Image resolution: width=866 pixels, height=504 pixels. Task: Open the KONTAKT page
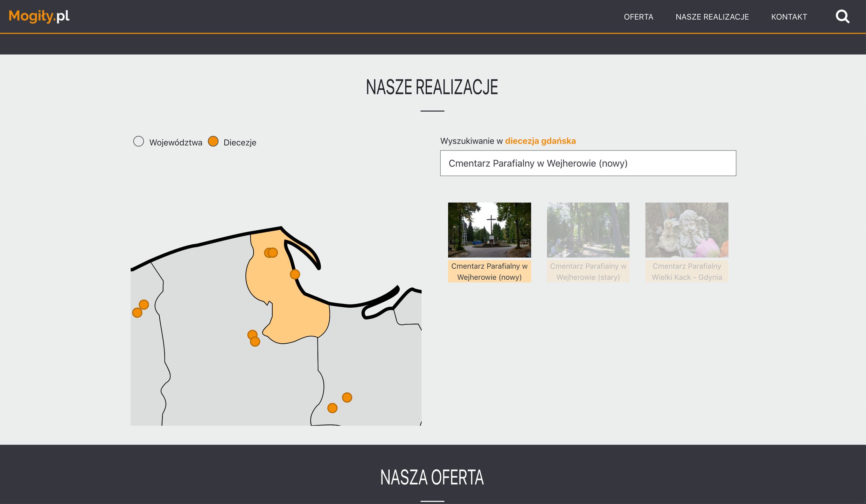click(789, 16)
